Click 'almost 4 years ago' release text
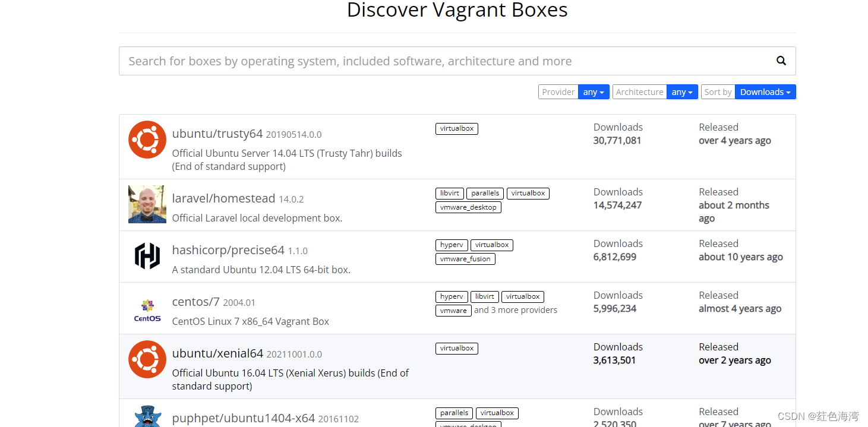This screenshot has width=868, height=427. tap(740, 309)
